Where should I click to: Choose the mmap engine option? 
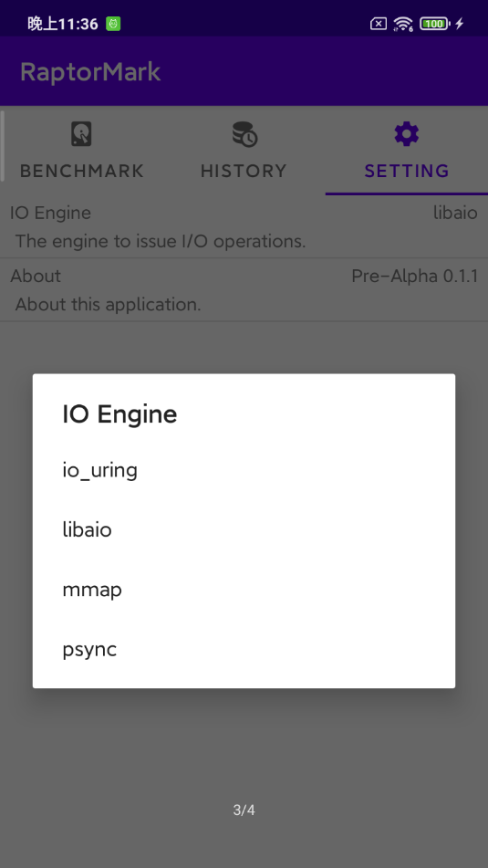pos(244,591)
